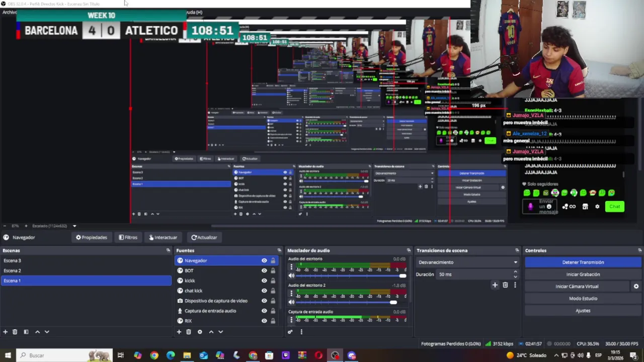Show hidden system tray icons chevron
Viewport: 644px width, 362px height.
pyautogui.click(x=556, y=355)
